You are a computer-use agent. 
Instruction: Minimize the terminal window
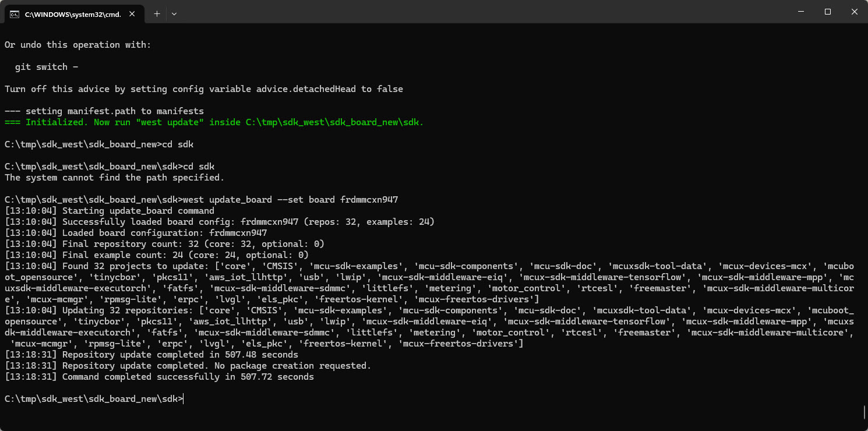click(x=800, y=12)
